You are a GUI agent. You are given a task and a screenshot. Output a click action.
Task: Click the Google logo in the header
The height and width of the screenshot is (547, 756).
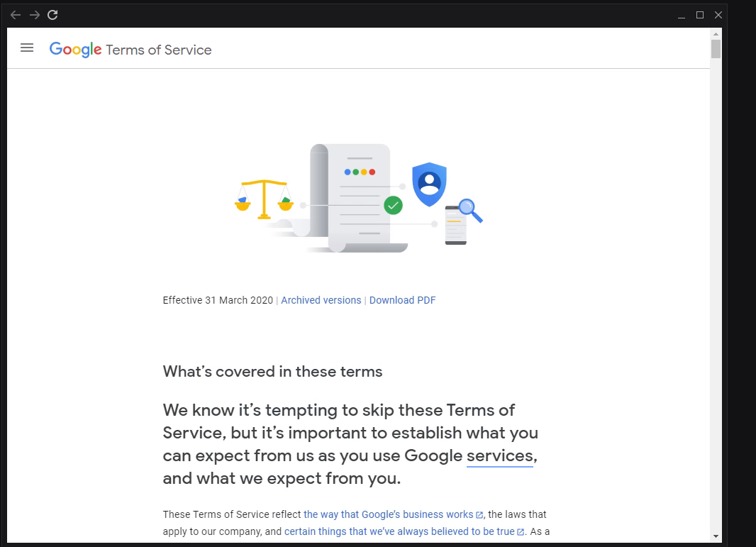tap(75, 49)
